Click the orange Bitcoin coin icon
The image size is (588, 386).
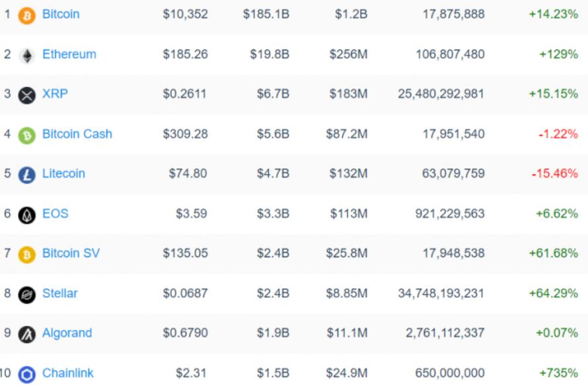click(x=27, y=16)
